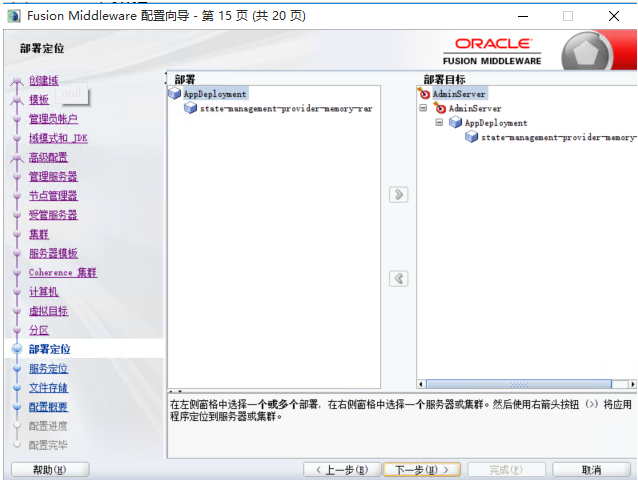
Task: Open the 分区 step
Action: click(39, 330)
